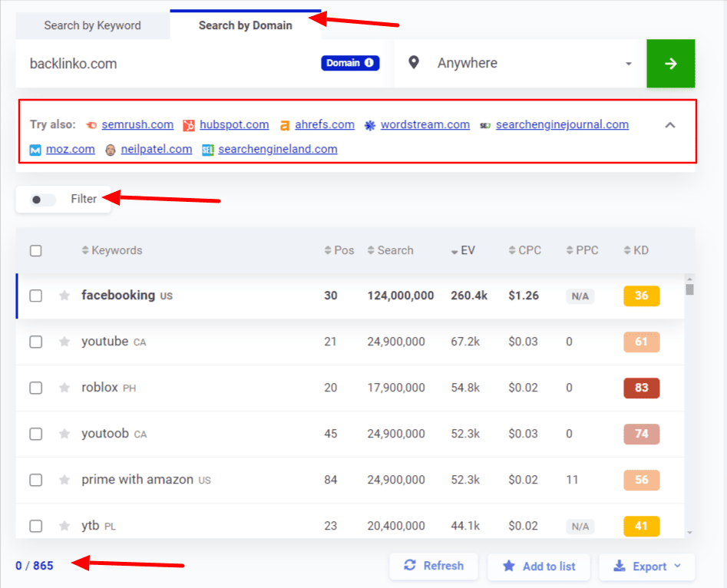
Task: Switch to Search by Keyword tab
Action: tap(93, 25)
